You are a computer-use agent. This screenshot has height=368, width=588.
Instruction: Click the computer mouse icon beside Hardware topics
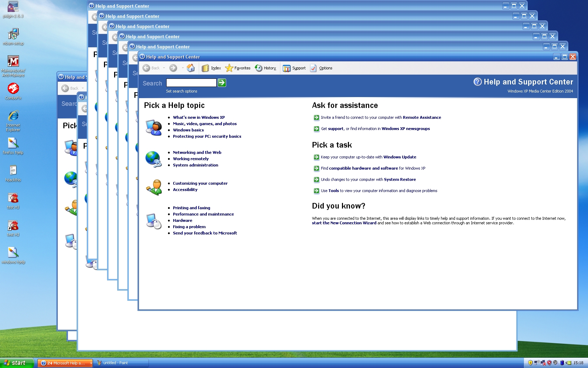click(154, 221)
